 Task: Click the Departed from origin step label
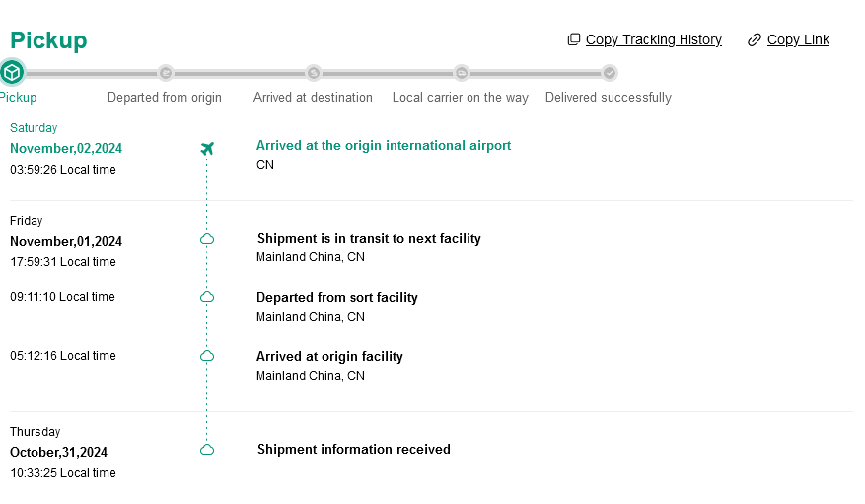(x=165, y=98)
